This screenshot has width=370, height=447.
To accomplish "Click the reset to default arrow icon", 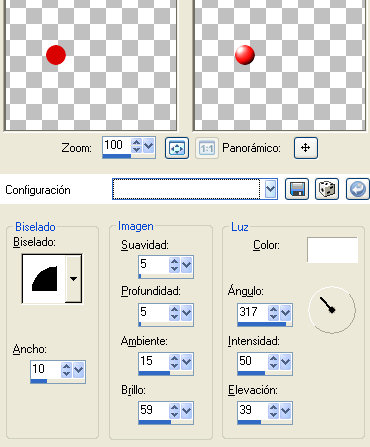I will 358,189.
